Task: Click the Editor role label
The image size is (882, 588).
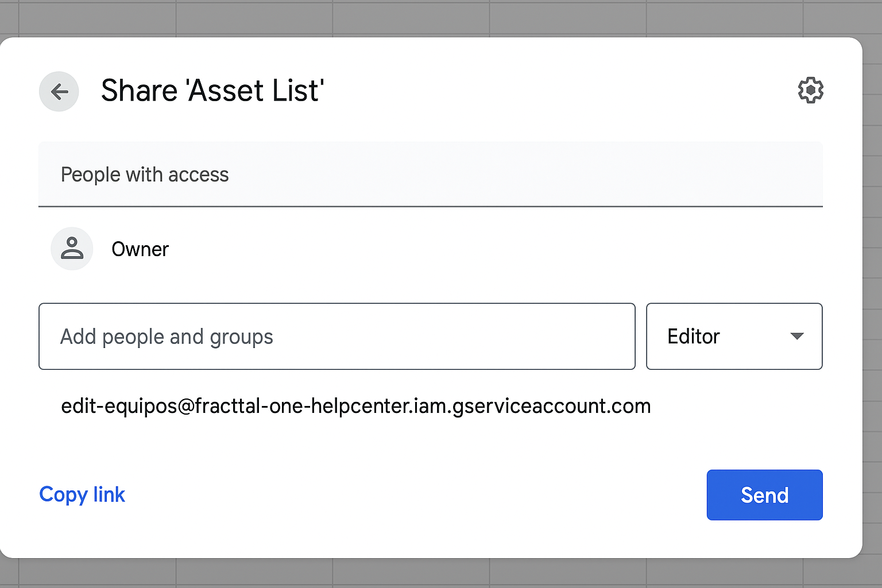Action: [693, 336]
